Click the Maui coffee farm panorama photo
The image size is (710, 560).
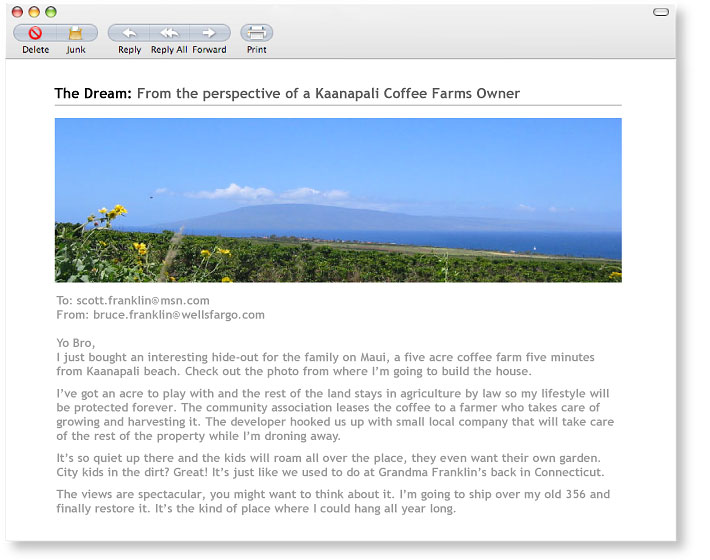pyautogui.click(x=338, y=200)
